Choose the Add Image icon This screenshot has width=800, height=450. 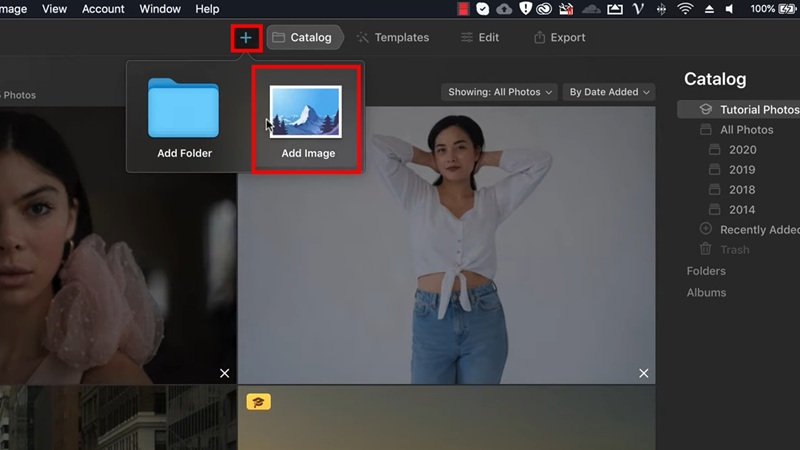tap(307, 114)
